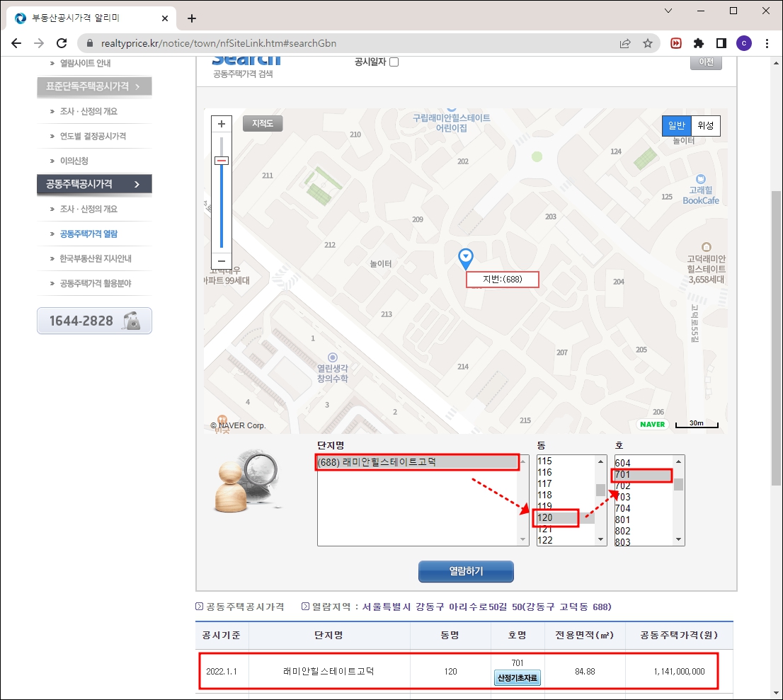Open 이의신청 link
Image resolution: width=783 pixels, height=700 pixels.
tap(74, 161)
